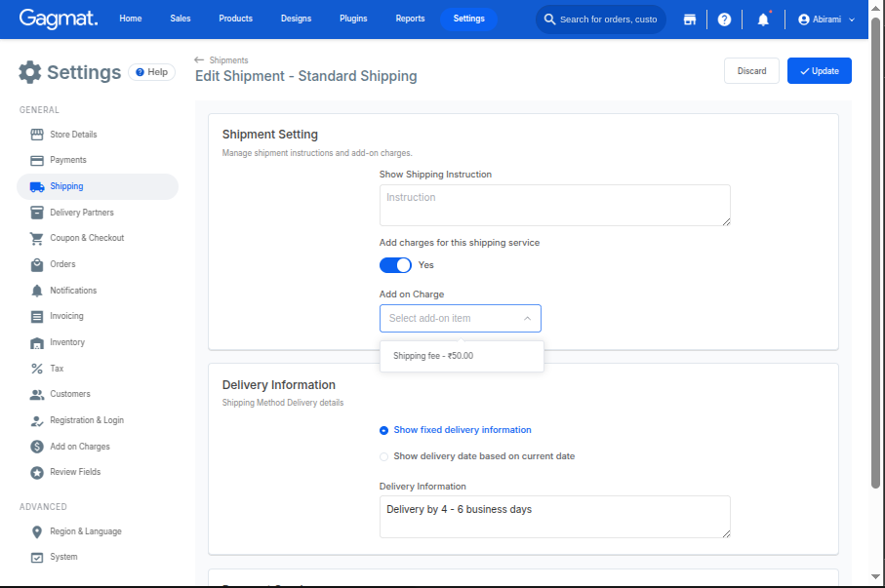Click the Inventory warehouse icon
The image size is (885, 588).
(x=37, y=342)
